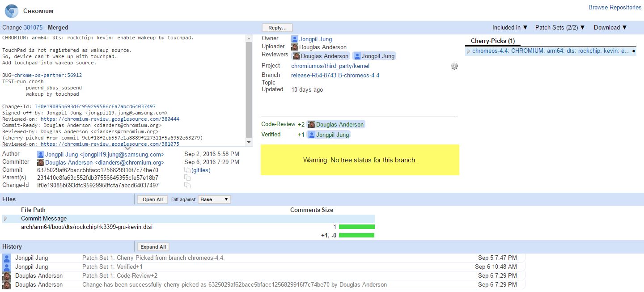644x292 pixels.
Task: Click avatar in Code-Review +2 row
Action: pos(312,124)
